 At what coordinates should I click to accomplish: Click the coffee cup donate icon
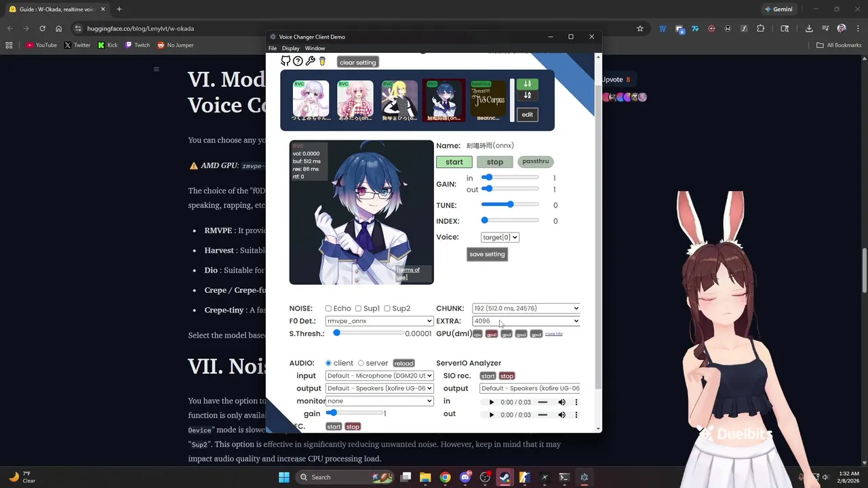(x=322, y=61)
